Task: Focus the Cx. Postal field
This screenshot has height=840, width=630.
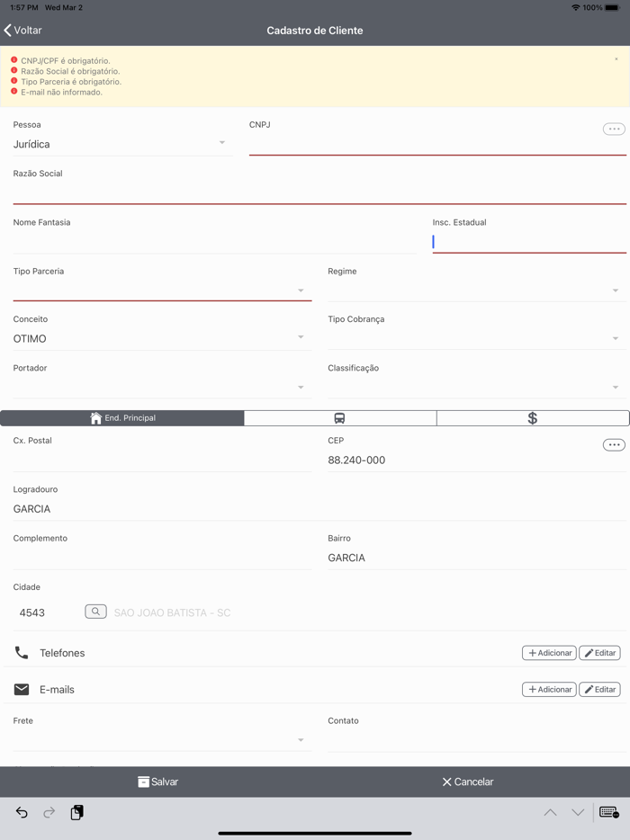Action: (162, 460)
